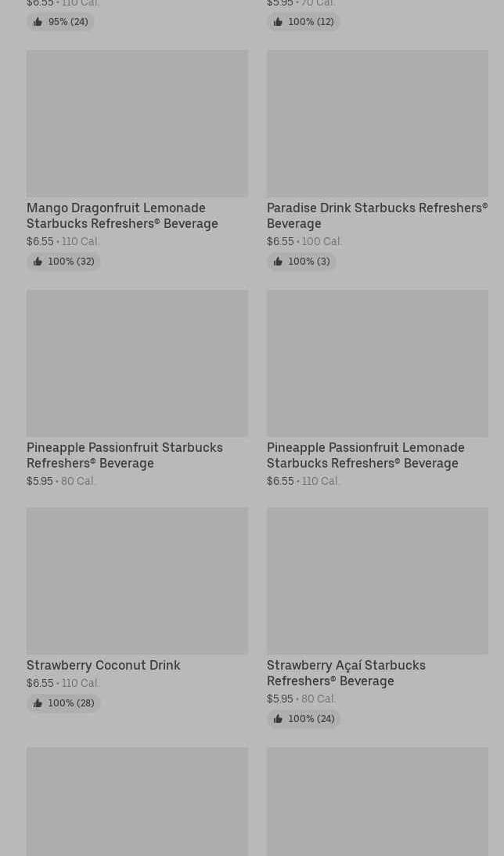Click the Strawberry Coconut Drink title
This screenshot has height=856, width=504.
tap(103, 665)
